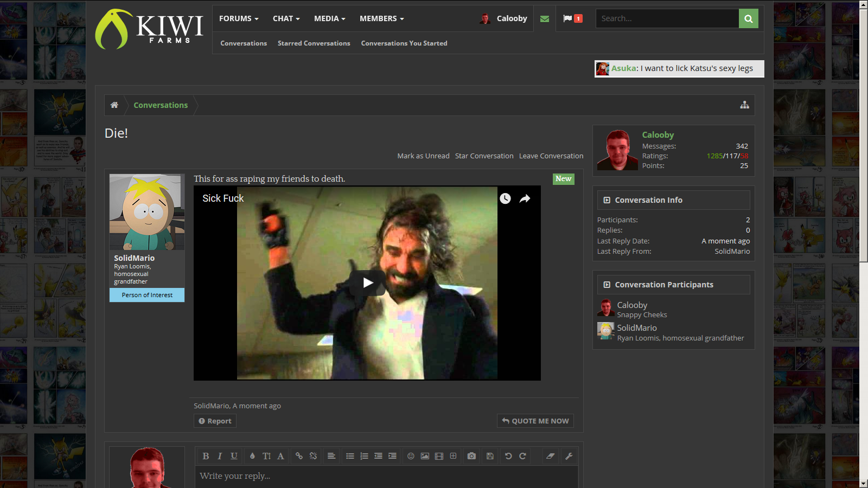Click Leave Conversation
Viewport: 868px width, 488px height.
(551, 156)
